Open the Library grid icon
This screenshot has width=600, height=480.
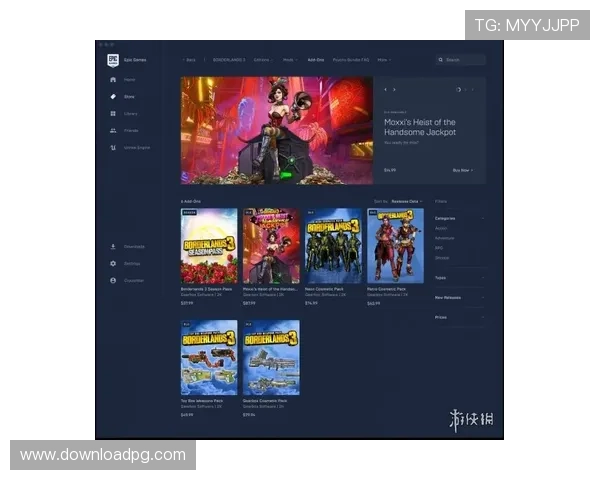(113, 114)
